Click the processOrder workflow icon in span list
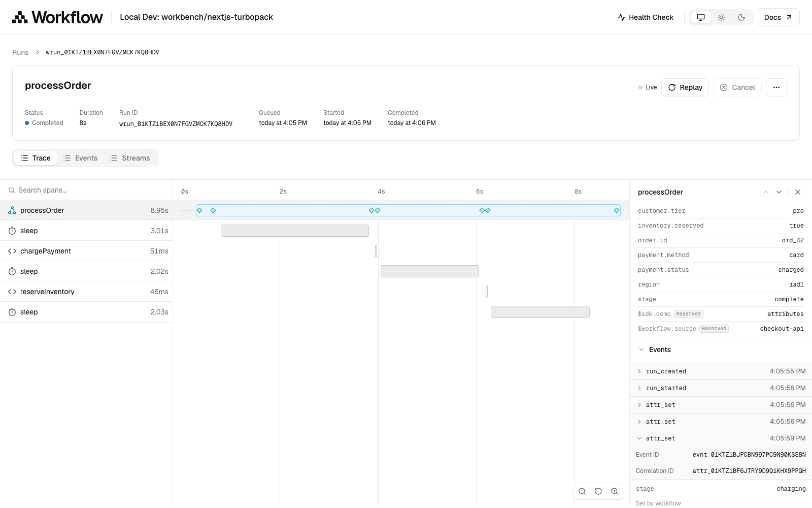Viewport: 812px width, 508px height. pyautogui.click(x=12, y=210)
